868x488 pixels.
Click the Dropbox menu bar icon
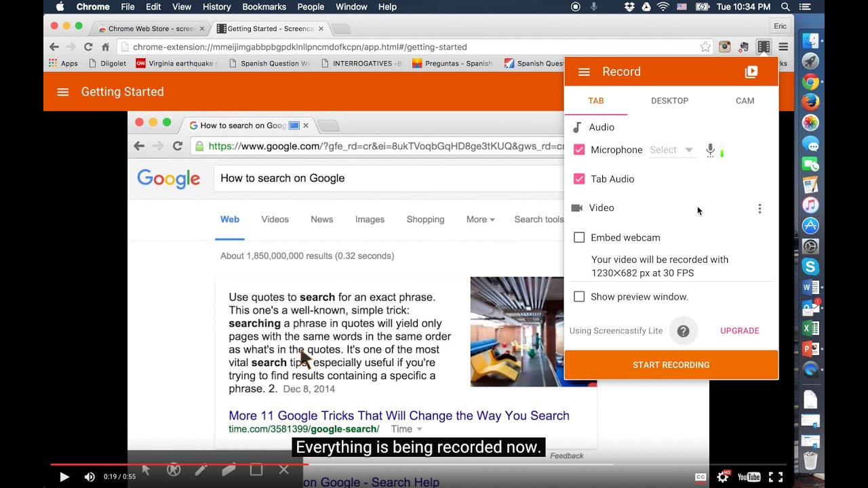[629, 7]
